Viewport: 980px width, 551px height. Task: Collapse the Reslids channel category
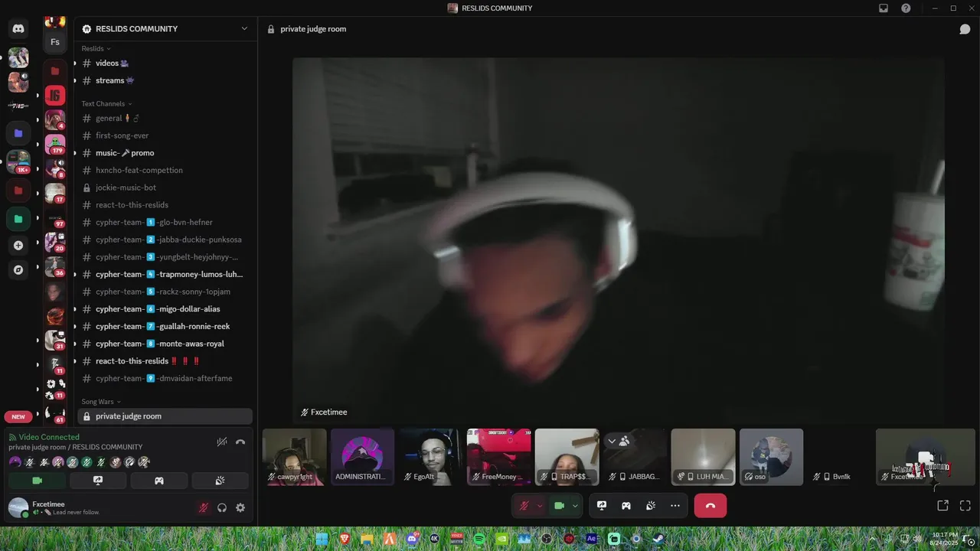[96, 48]
